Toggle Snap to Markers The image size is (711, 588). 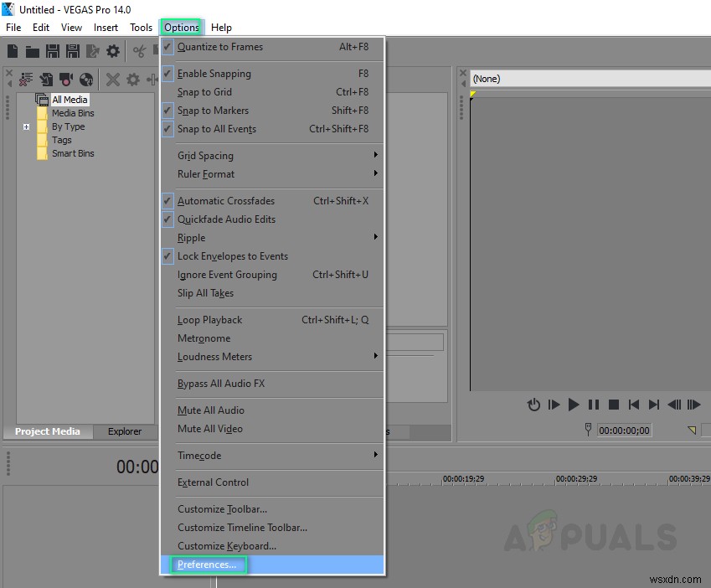coord(272,111)
